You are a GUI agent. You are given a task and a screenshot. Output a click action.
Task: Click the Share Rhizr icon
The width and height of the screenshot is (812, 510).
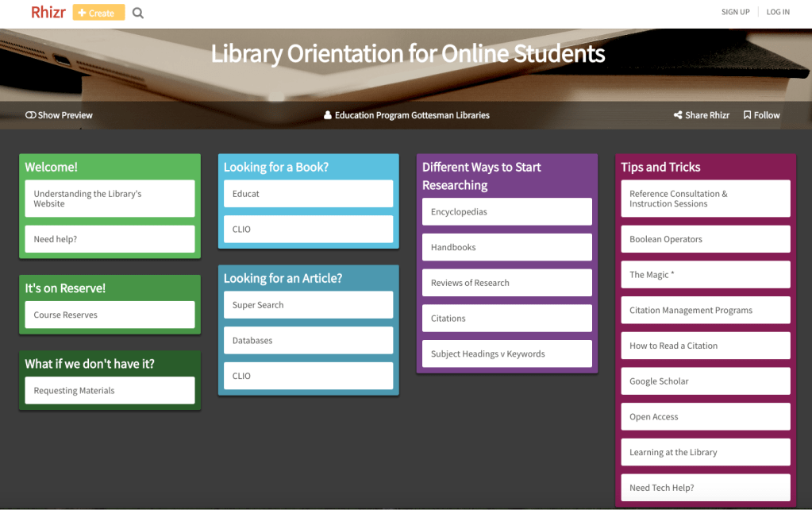pyautogui.click(x=678, y=115)
